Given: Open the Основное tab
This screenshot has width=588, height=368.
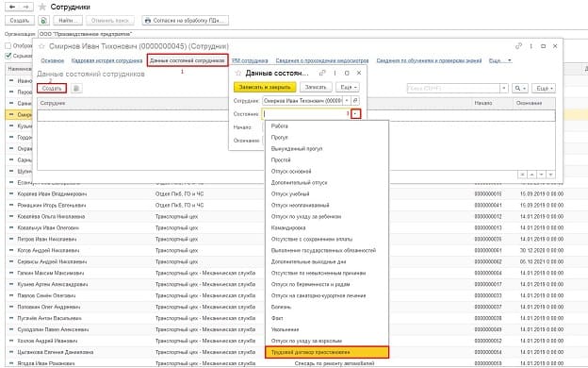Looking at the screenshot, I should pos(52,60).
